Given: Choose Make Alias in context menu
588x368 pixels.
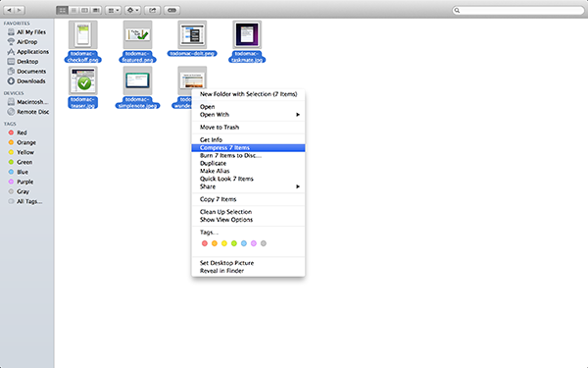Looking at the screenshot, I should pos(248,171).
